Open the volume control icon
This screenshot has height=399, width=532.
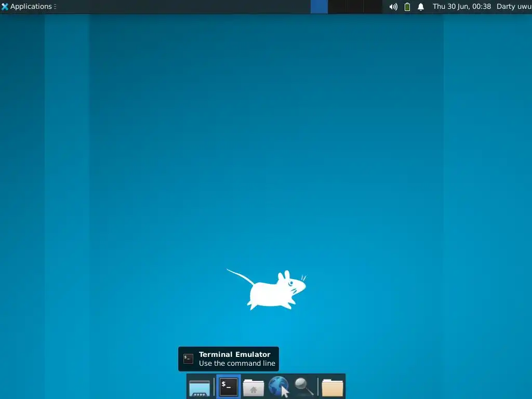[393, 7]
